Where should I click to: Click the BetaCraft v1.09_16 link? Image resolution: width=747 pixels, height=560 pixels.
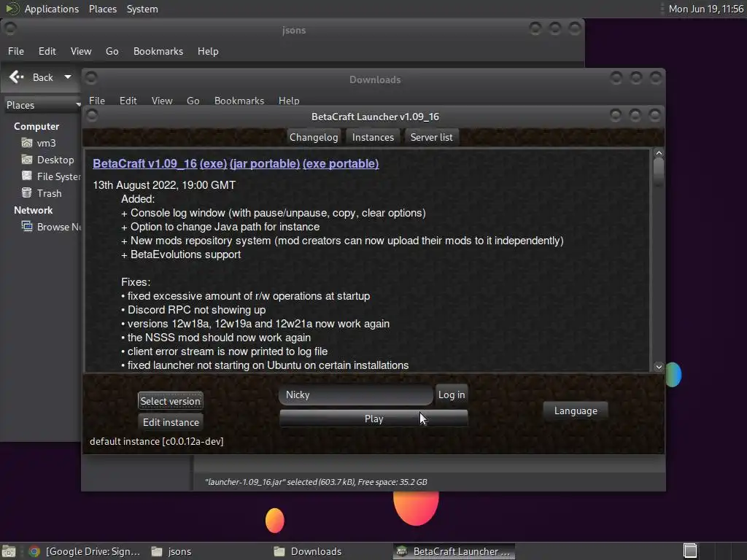tap(145, 163)
